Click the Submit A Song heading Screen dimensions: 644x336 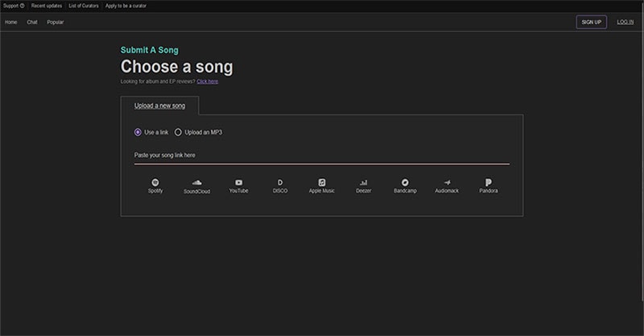[150, 50]
